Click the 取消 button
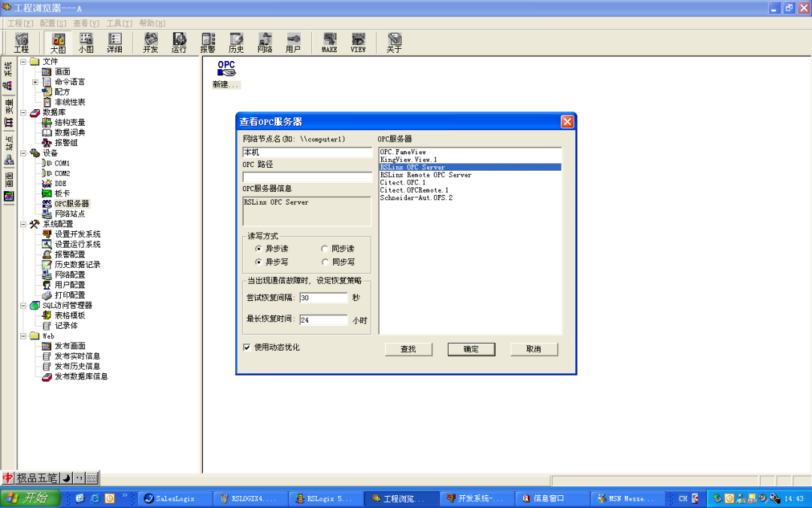 click(x=534, y=349)
